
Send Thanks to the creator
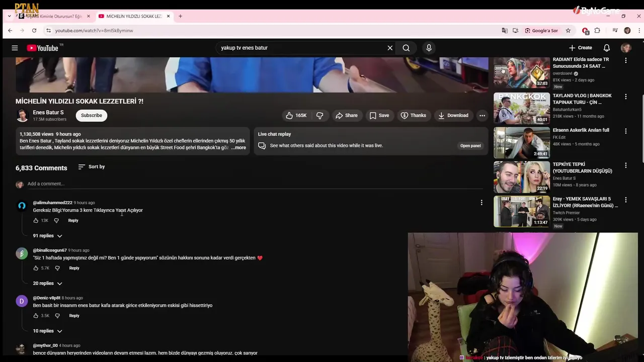(413, 116)
